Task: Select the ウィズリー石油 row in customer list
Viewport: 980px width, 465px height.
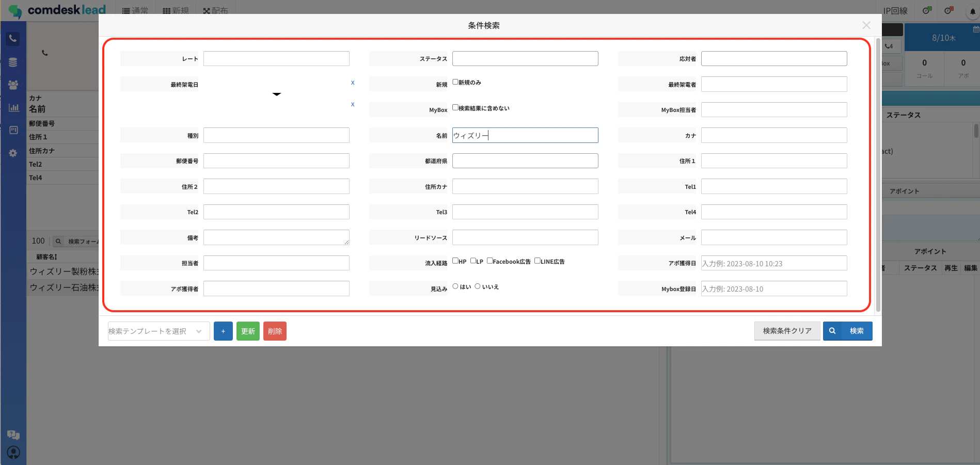Action: (x=63, y=287)
